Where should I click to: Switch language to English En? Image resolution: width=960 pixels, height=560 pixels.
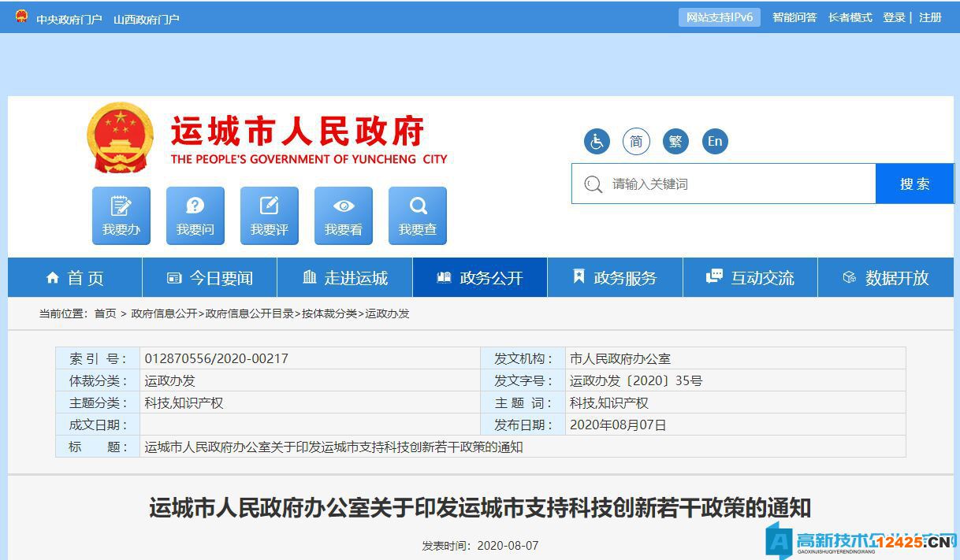coord(715,142)
